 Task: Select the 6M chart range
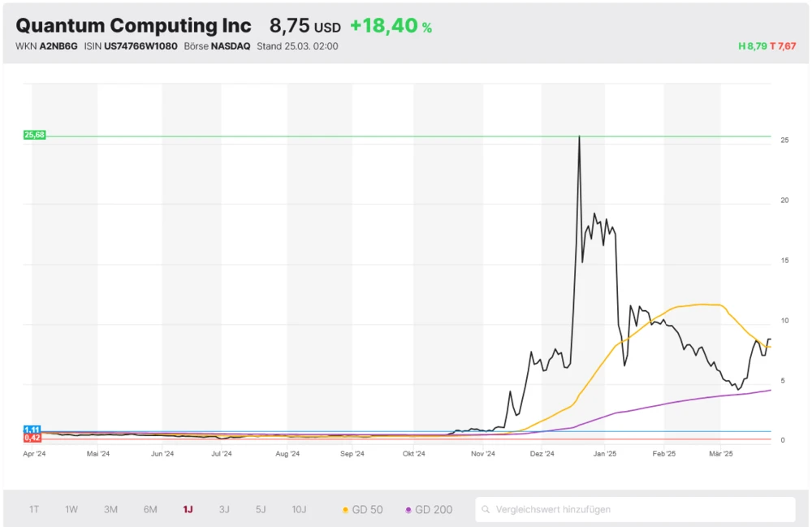click(150, 510)
